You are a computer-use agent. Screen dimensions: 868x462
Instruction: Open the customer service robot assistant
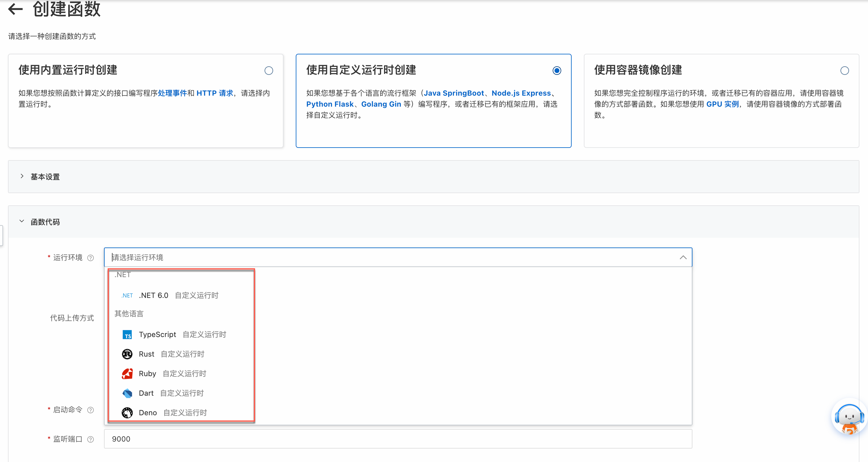(848, 418)
